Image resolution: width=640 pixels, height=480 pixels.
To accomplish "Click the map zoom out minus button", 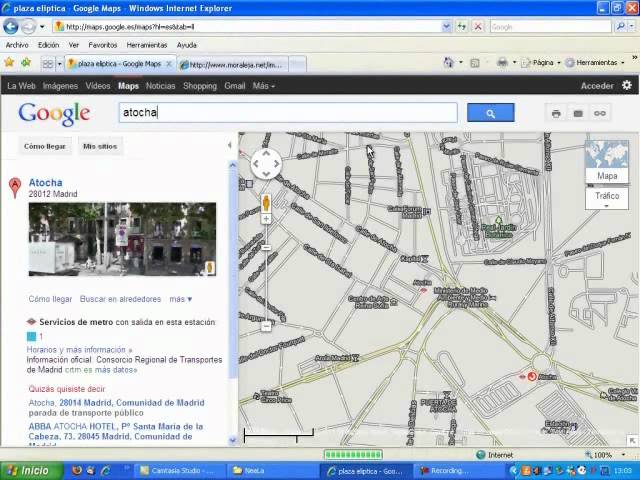I will tap(266, 327).
